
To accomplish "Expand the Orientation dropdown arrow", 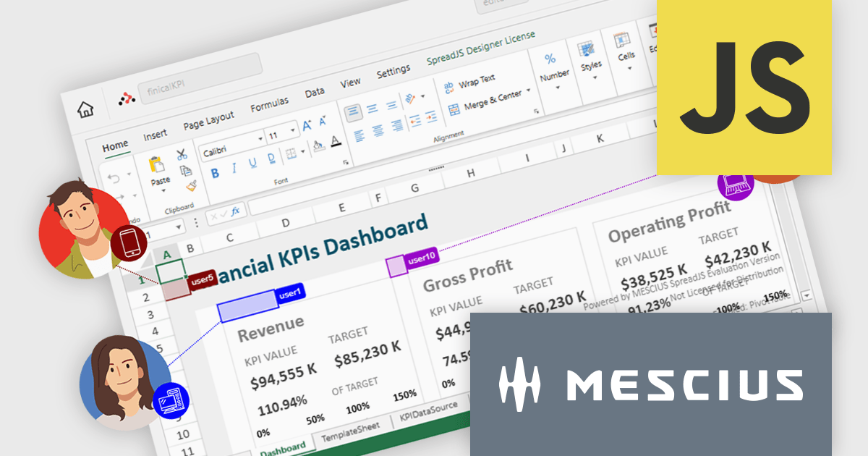I will 422,96.
